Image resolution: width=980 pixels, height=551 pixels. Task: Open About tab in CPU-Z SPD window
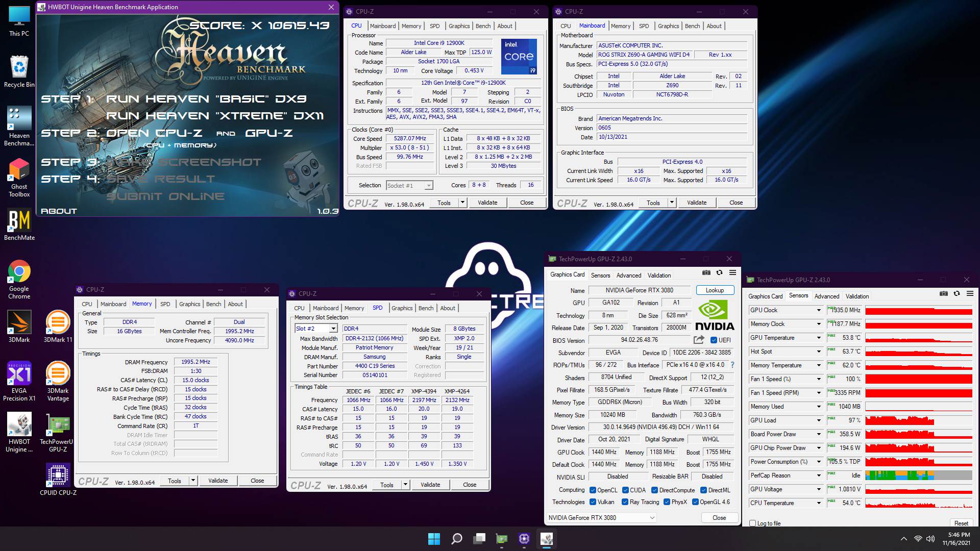448,308
